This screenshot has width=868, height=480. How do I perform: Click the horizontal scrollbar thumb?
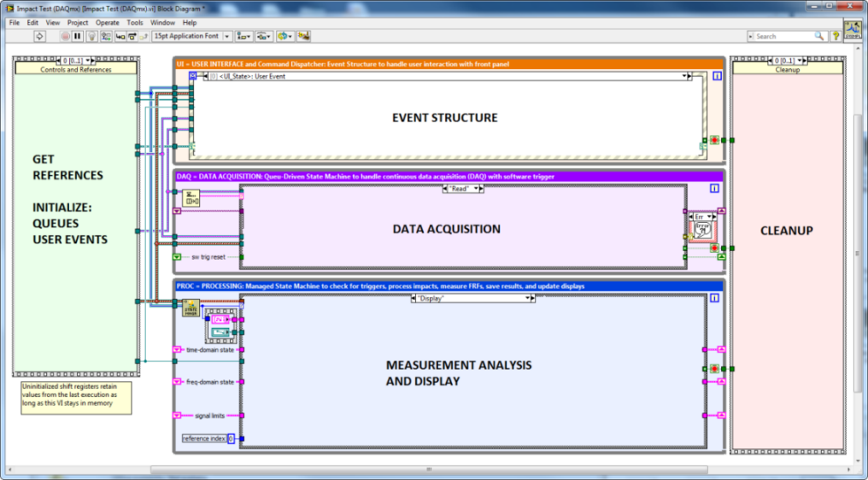coord(429,470)
